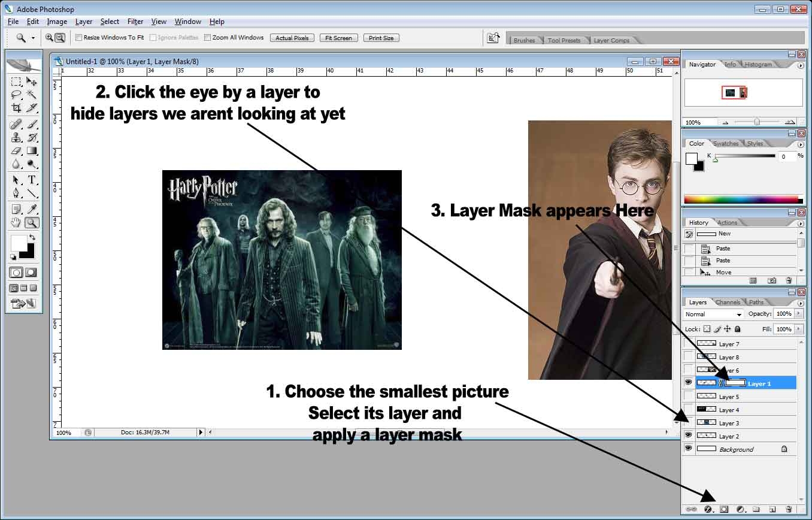Select the History Brush tool

[32, 138]
